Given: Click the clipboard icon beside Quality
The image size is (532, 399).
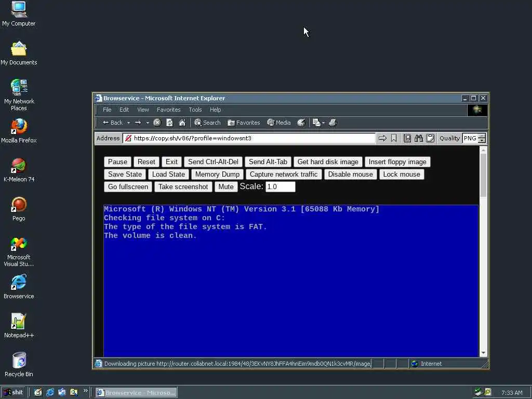Looking at the screenshot, I should 430,138.
